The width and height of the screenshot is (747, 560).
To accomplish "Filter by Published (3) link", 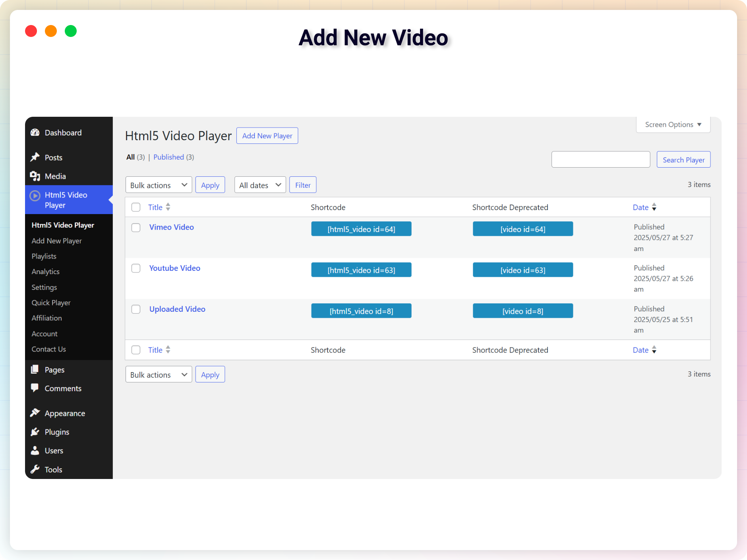I will [x=174, y=157].
